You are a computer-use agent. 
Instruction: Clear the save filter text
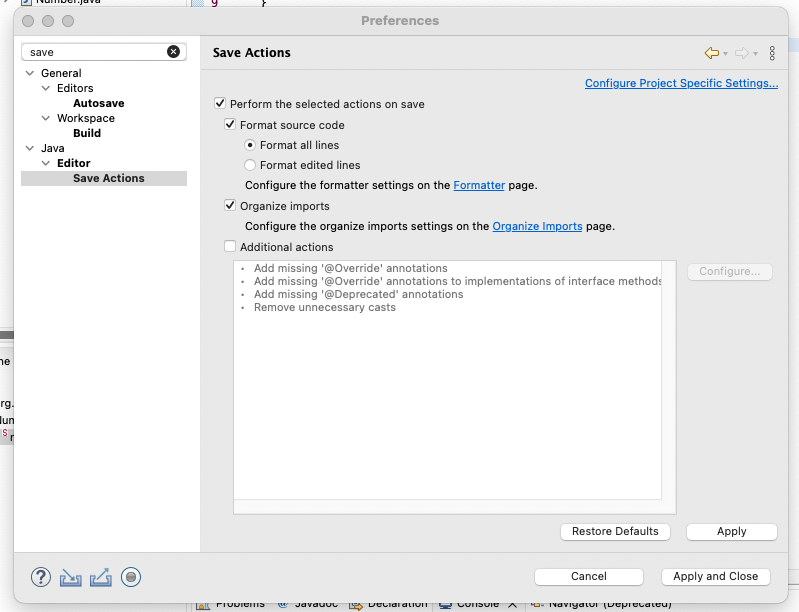[173, 51]
